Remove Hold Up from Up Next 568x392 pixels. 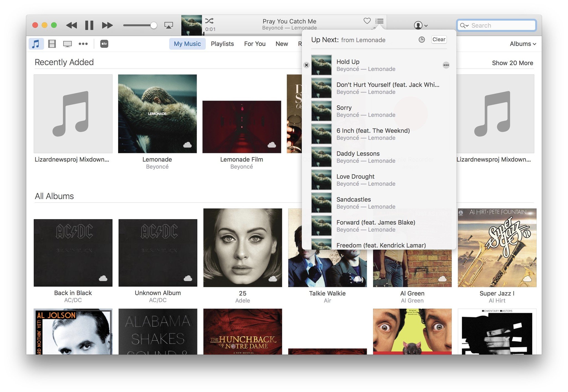[x=306, y=65]
